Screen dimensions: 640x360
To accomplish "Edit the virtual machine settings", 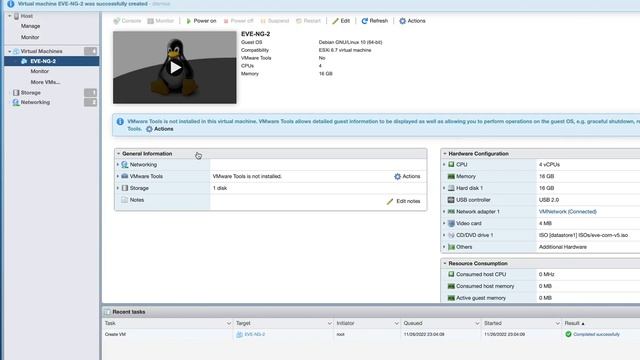I will click(341, 21).
